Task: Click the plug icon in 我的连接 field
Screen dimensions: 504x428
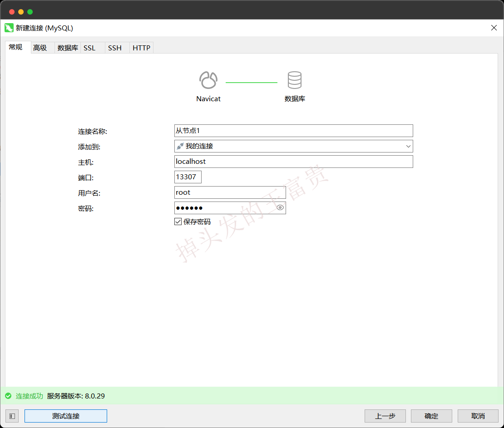Action: coord(180,146)
